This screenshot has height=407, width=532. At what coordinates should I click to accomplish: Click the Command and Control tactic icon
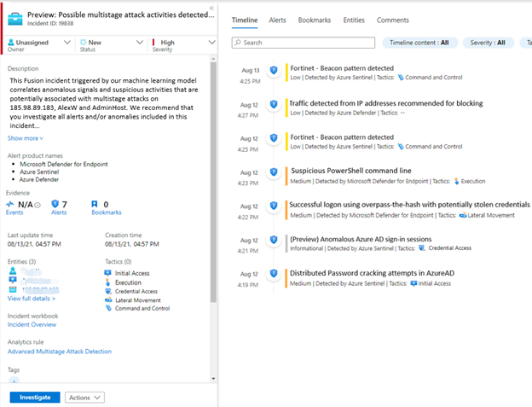click(x=108, y=308)
